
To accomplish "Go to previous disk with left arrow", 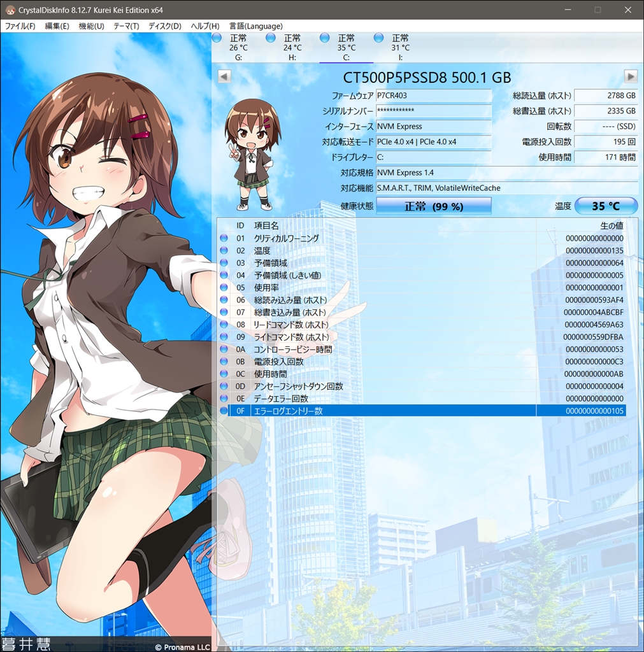I will click(224, 76).
